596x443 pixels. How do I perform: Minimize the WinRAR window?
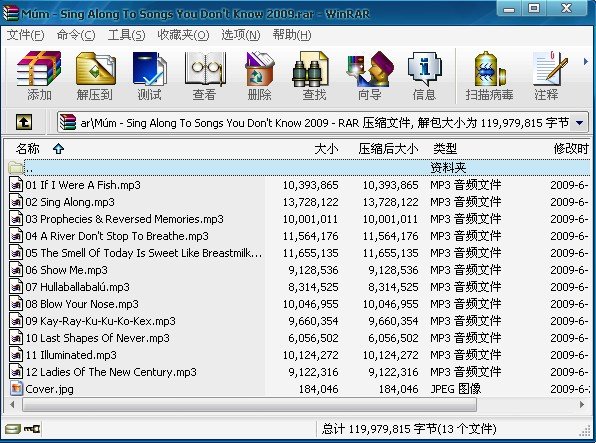pos(509,9)
